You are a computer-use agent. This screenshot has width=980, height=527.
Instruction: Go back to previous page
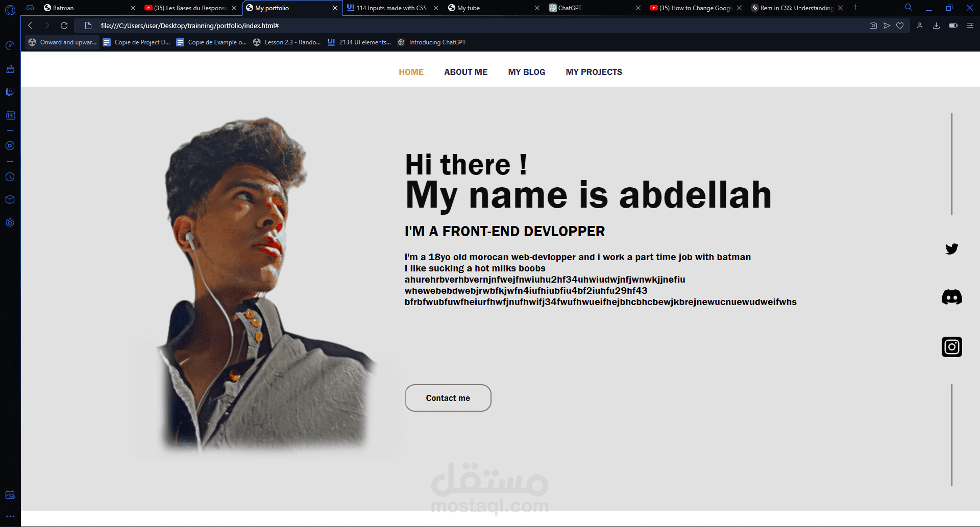(30, 26)
